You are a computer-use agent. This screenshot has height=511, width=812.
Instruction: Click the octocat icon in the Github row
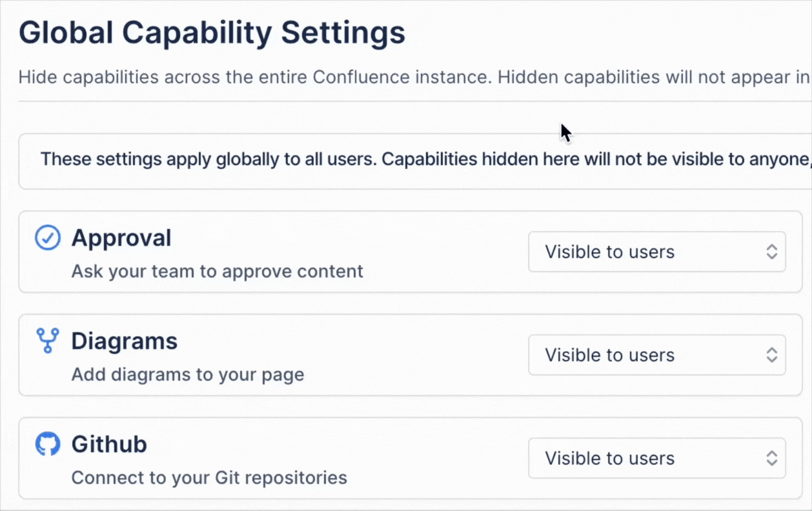tap(47, 444)
